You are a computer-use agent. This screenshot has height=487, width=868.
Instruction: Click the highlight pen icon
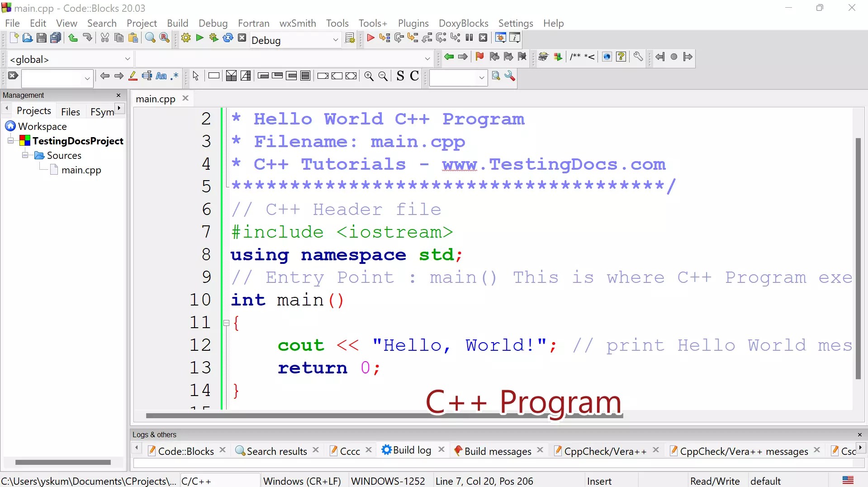coord(133,76)
